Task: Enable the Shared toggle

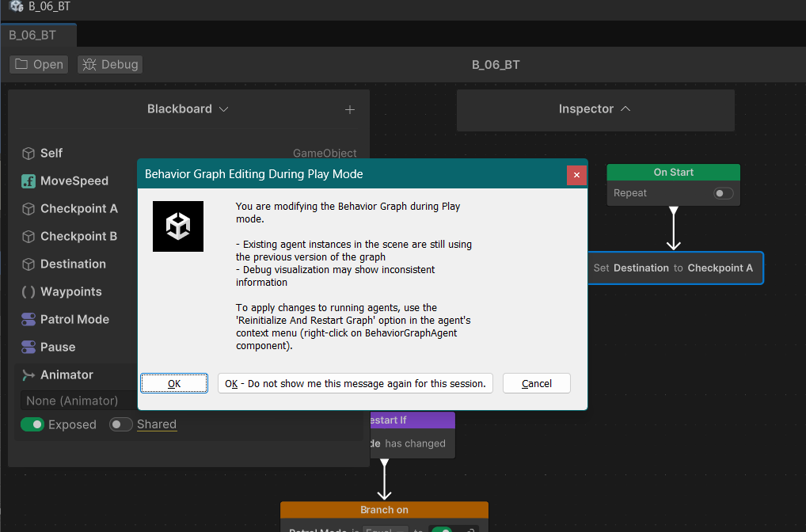Action: (120, 424)
